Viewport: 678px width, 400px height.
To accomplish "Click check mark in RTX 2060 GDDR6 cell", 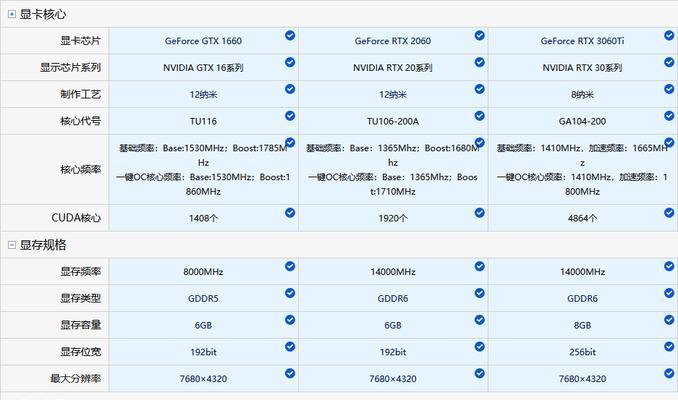I will pos(480,293).
